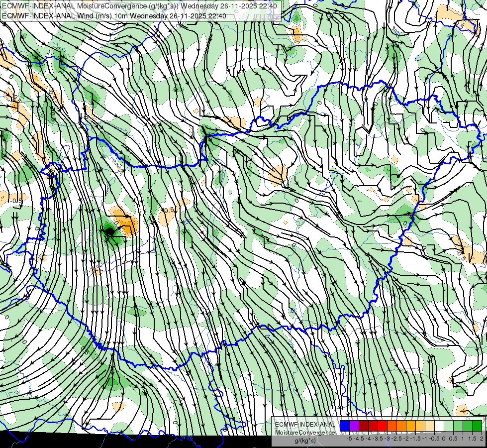487x448 pixels.
Task: Click the -1 value on the legend scale
Action: [425, 439]
